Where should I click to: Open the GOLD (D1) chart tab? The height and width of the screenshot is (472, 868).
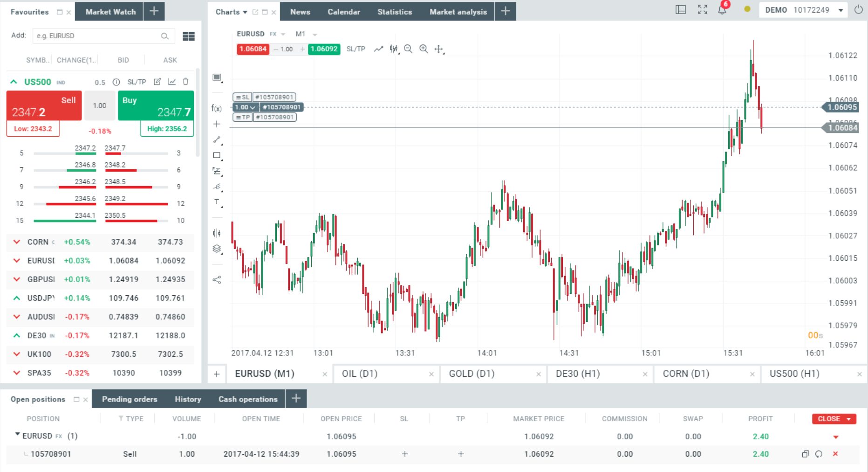tap(472, 374)
